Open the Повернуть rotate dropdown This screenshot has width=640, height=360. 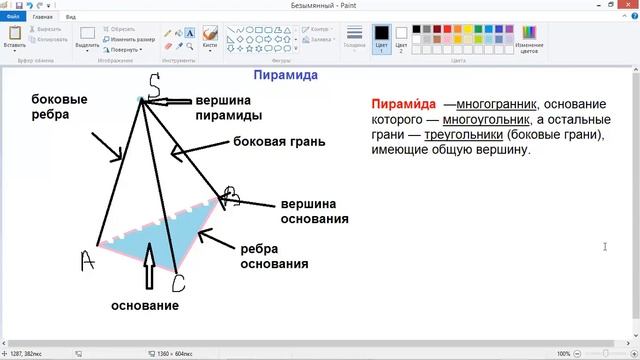pyautogui.click(x=122, y=50)
